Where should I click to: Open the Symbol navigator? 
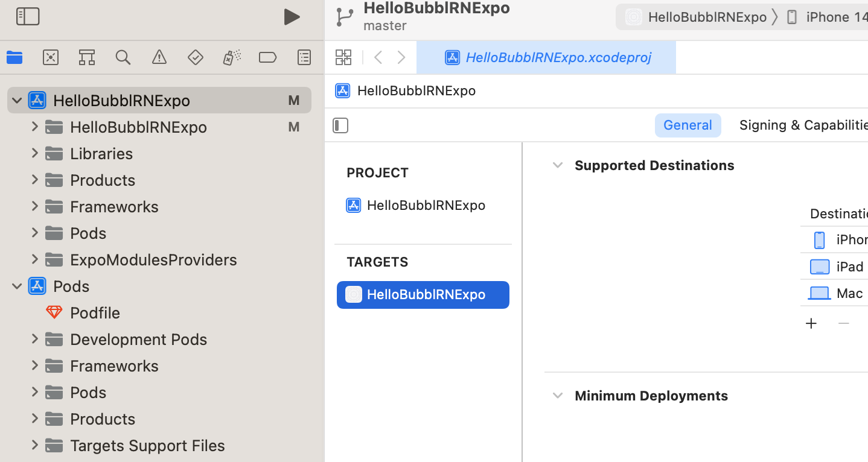click(x=87, y=57)
